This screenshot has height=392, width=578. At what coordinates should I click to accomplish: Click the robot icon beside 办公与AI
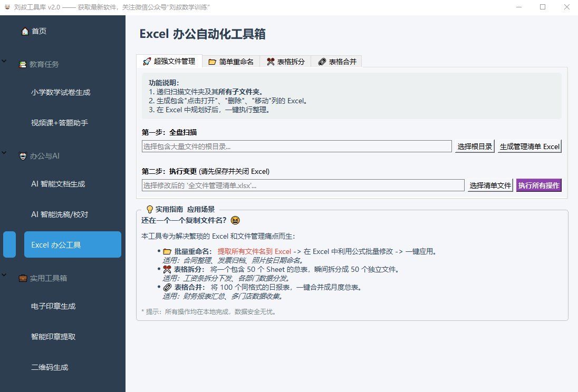click(x=22, y=156)
